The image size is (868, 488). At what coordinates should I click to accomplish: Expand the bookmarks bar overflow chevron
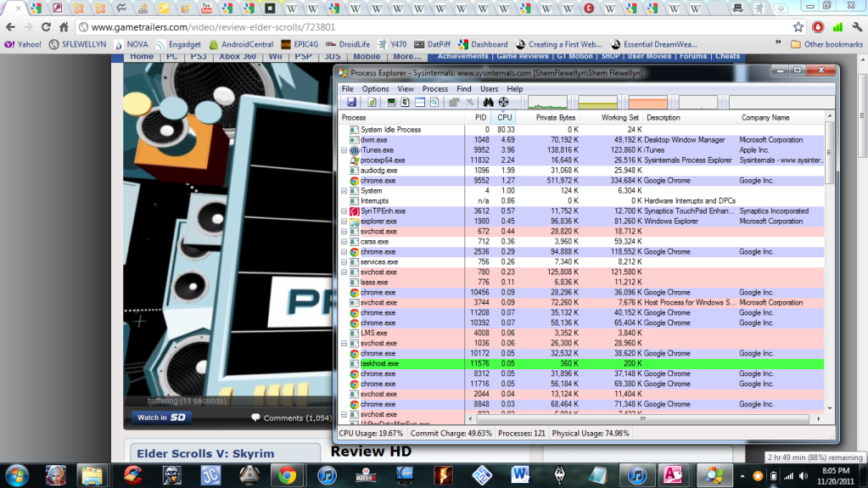tap(778, 42)
